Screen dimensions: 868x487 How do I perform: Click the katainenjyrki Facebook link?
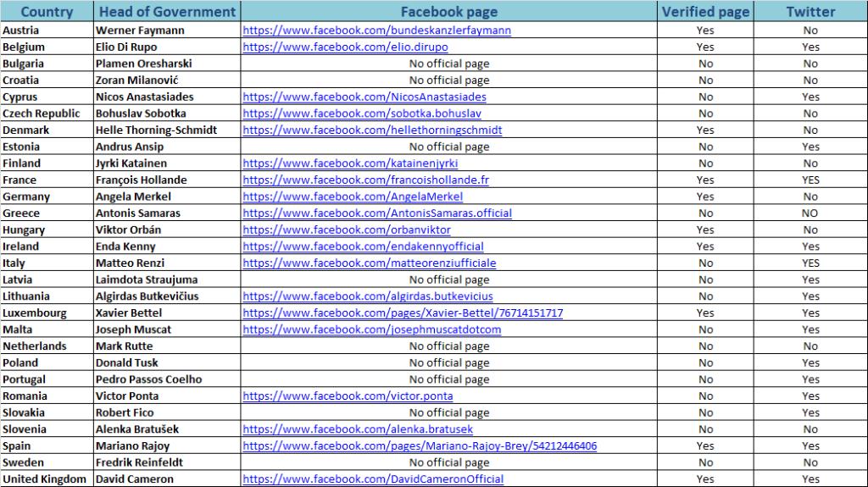coord(350,163)
